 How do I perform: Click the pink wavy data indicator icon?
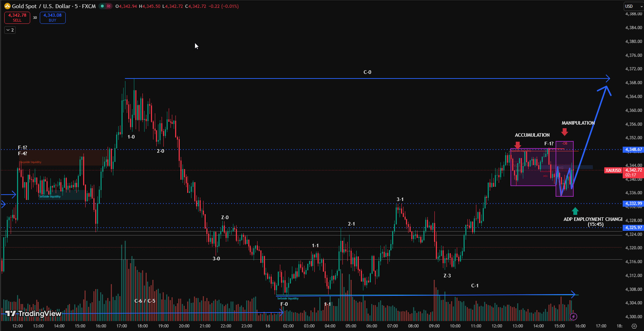click(108, 6)
